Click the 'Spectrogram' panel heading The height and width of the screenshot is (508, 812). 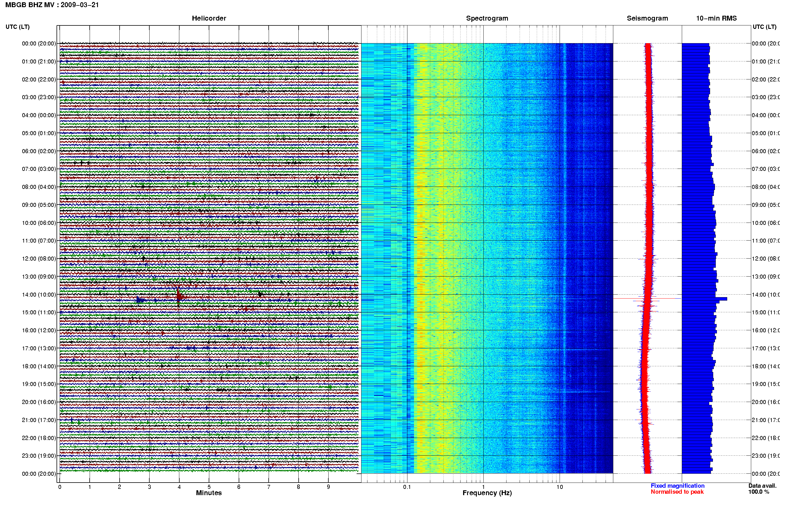click(487, 18)
